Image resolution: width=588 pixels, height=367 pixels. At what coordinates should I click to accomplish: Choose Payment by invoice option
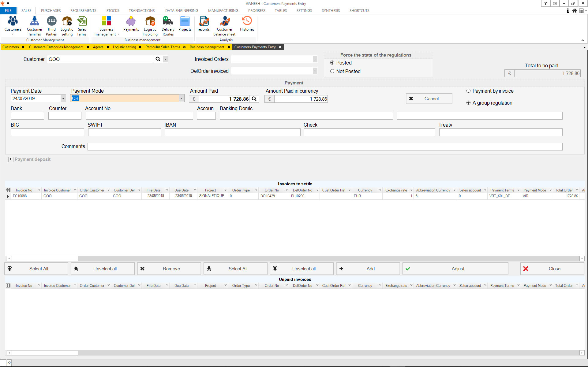point(468,91)
